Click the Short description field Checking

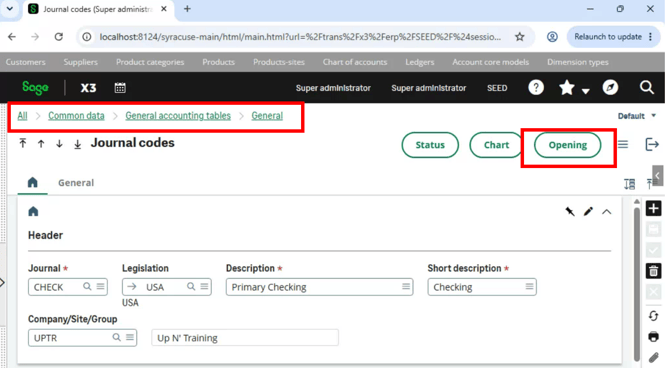coord(482,287)
